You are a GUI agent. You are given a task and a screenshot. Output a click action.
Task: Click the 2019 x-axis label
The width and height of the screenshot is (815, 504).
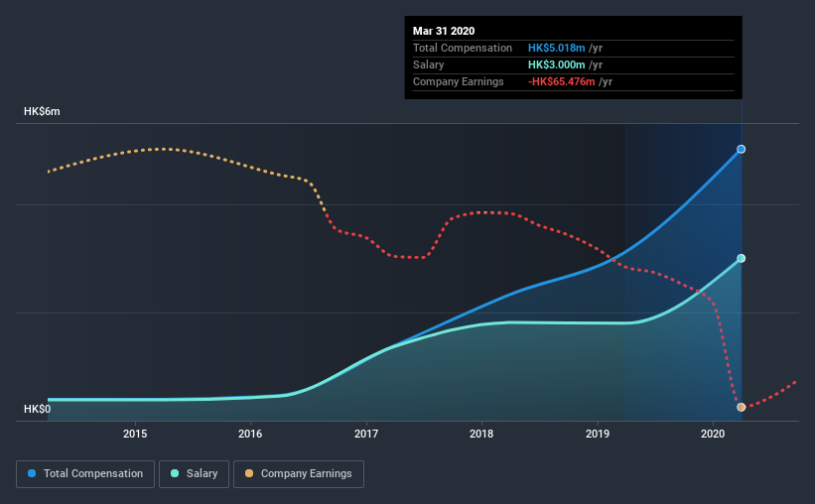pos(598,434)
